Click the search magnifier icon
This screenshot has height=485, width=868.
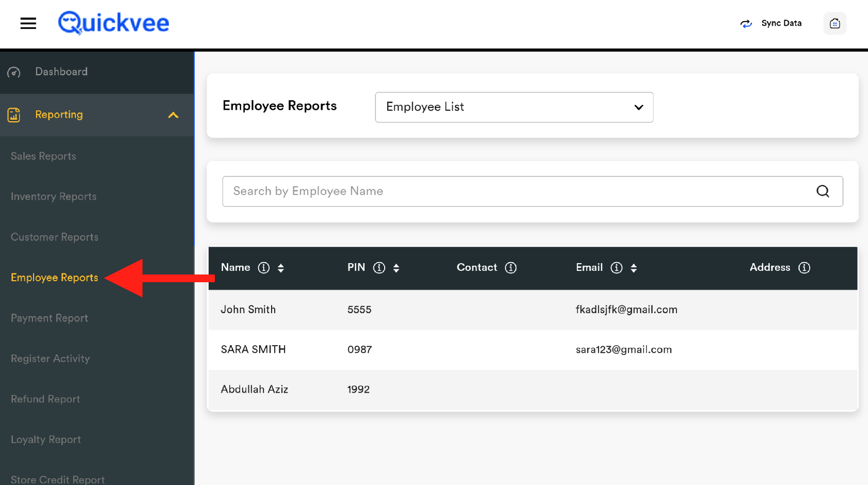click(x=823, y=191)
